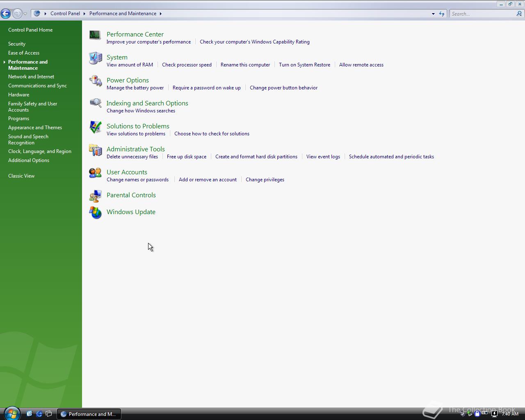The image size is (525, 420).
Task: Click the Power Options battery icon
Action: 95,81
